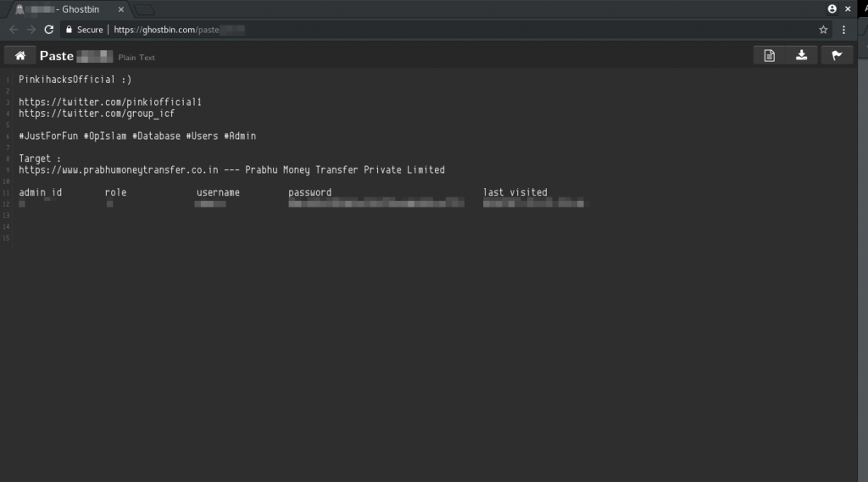Close the browser window
This screenshot has height=482, width=868.
pyautogui.click(x=848, y=8)
